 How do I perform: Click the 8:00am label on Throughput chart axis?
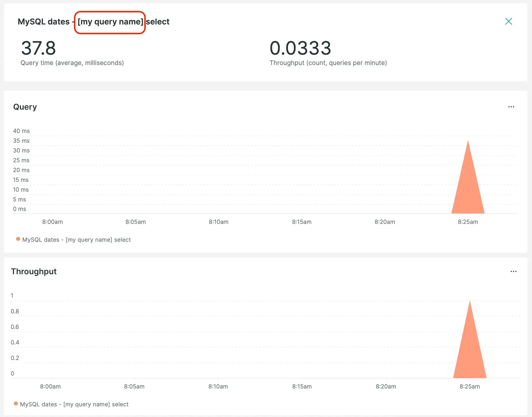click(x=50, y=386)
